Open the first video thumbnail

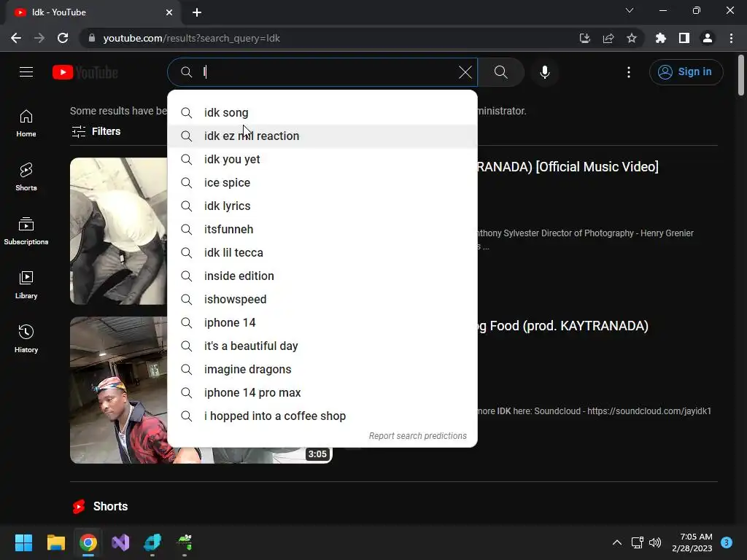pyautogui.click(x=119, y=231)
